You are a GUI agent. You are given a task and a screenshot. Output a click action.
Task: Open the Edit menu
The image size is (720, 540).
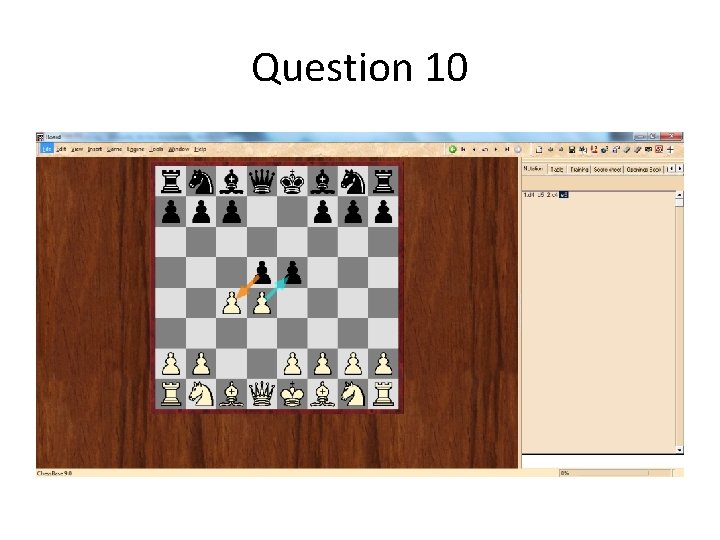click(61, 149)
